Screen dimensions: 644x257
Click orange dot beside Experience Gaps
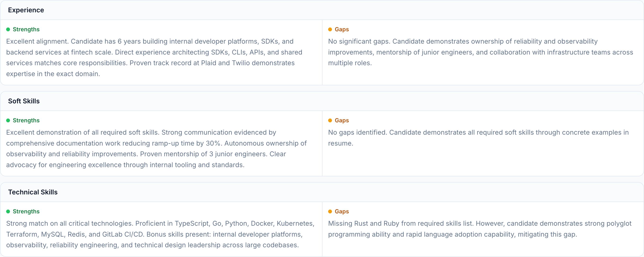click(x=330, y=30)
